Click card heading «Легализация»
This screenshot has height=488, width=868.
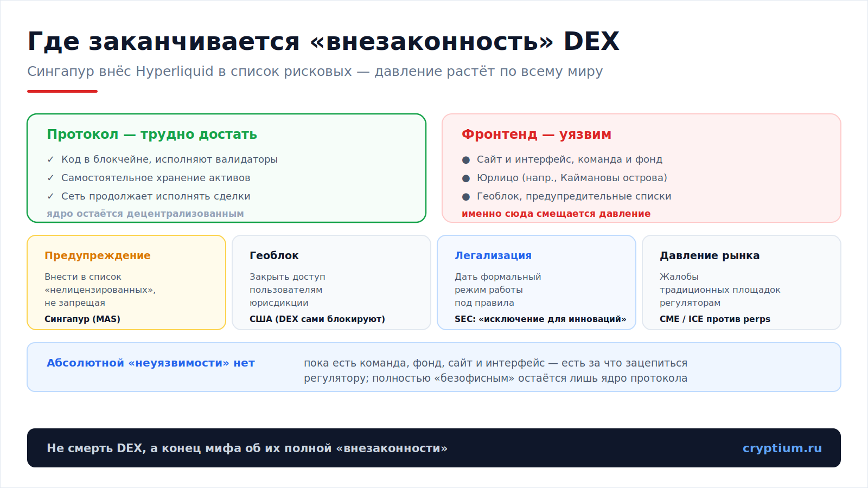coord(493,255)
